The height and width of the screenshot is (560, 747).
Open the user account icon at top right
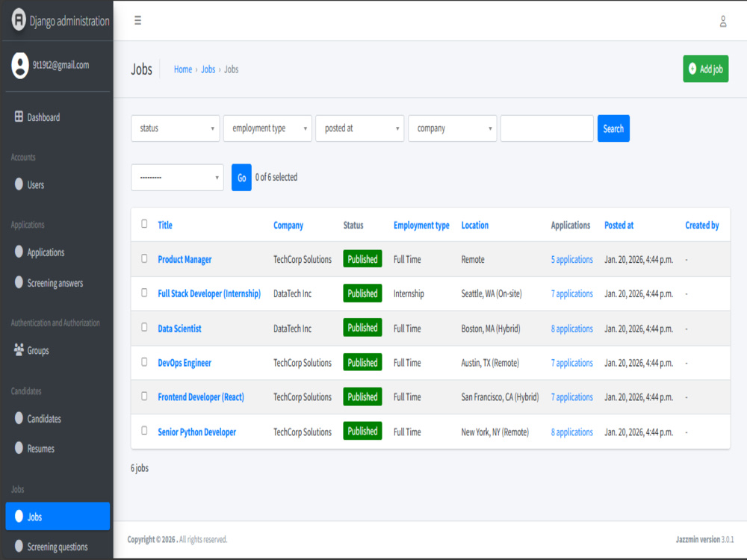(722, 22)
